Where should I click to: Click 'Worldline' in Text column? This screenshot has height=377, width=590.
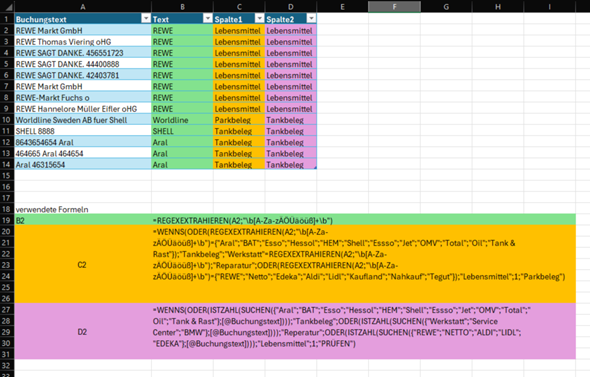[182, 120]
